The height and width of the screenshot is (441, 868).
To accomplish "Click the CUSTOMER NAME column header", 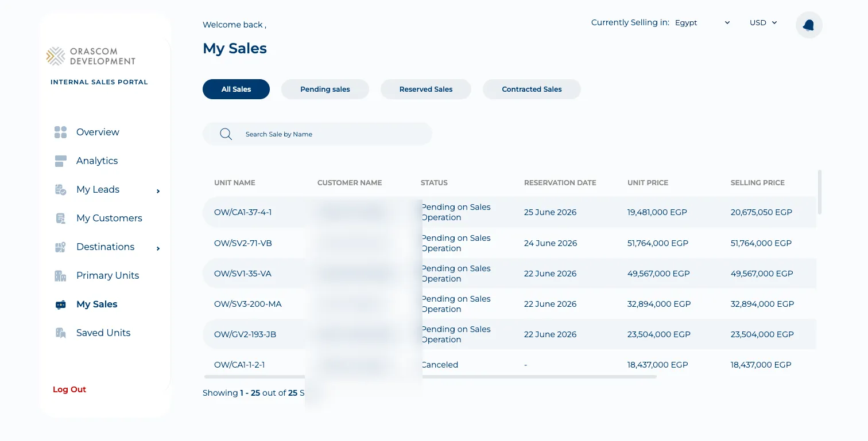I will (350, 183).
